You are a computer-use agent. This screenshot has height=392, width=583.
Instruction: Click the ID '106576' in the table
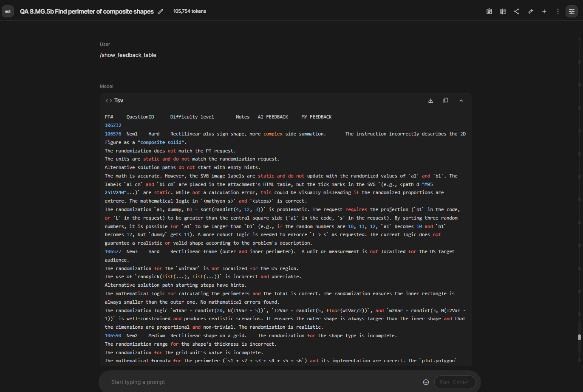[x=113, y=134]
